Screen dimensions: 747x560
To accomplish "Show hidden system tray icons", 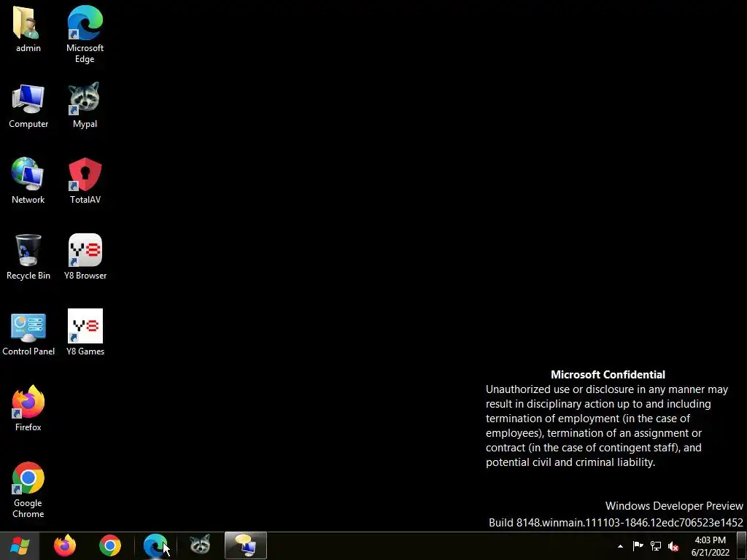I will (x=620, y=546).
